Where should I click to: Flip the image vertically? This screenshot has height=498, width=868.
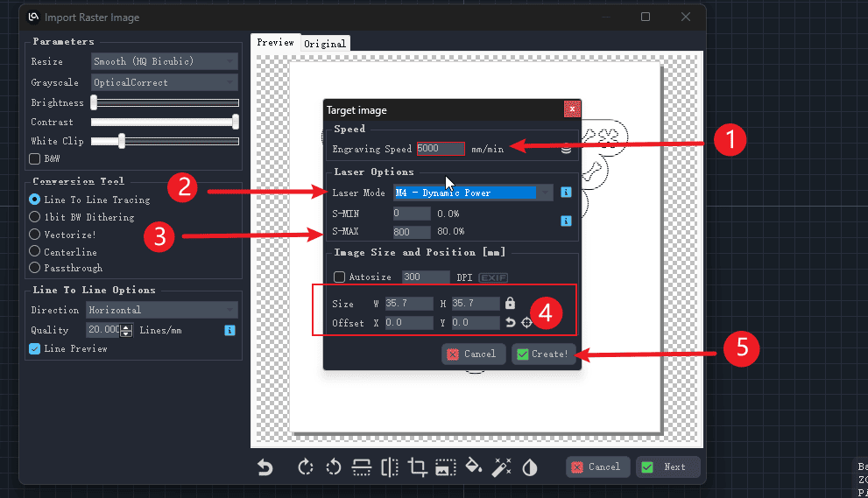361,467
